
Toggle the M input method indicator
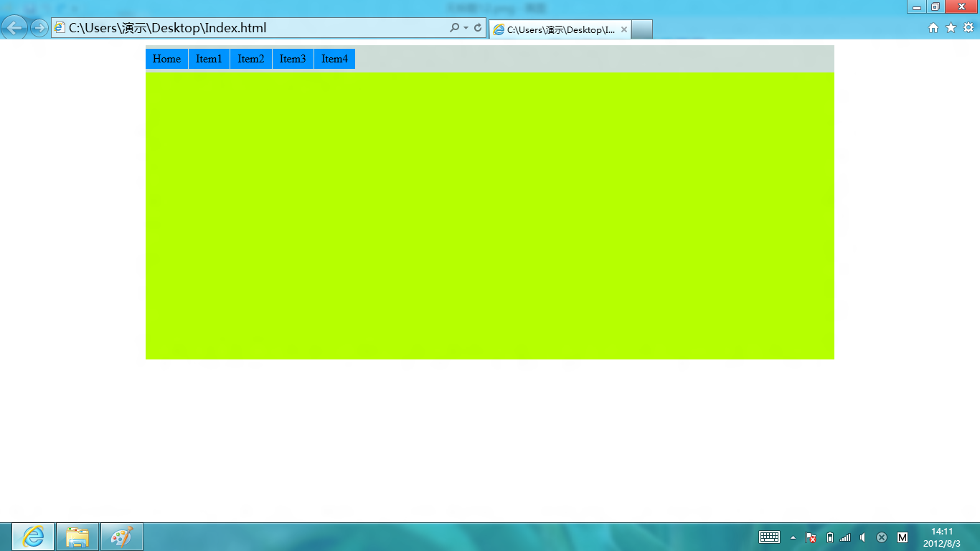coord(903,537)
